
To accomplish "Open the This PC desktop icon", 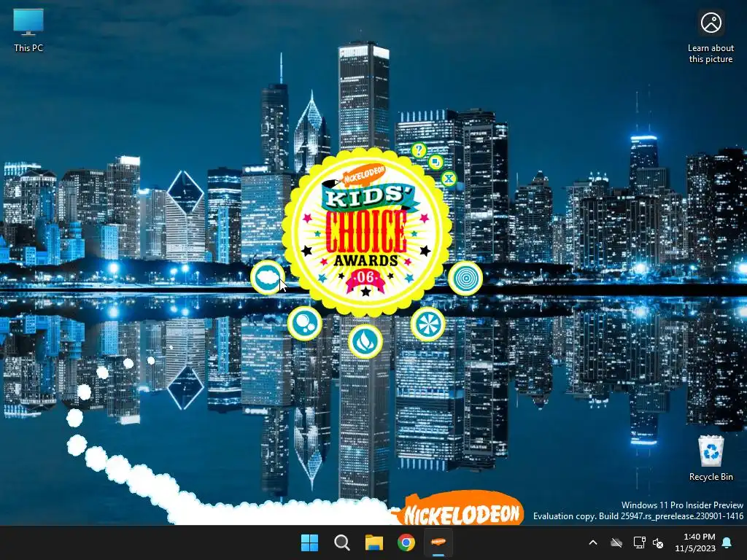I will pos(28,31).
